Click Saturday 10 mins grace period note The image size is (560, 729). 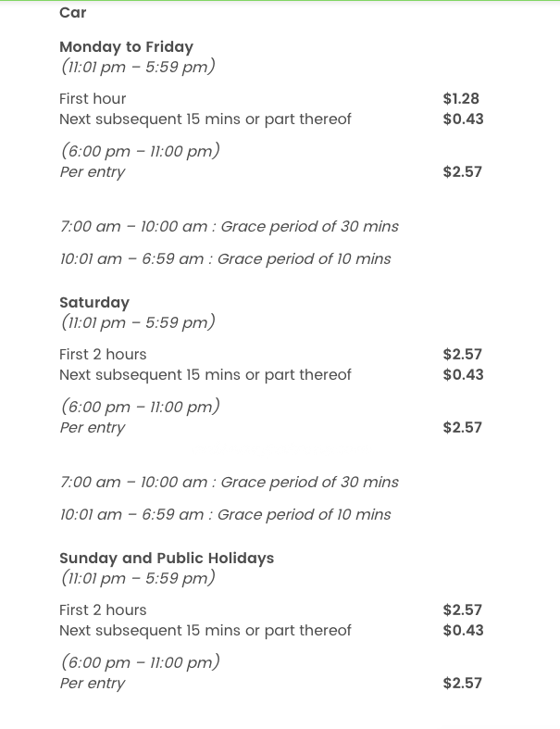(x=225, y=514)
